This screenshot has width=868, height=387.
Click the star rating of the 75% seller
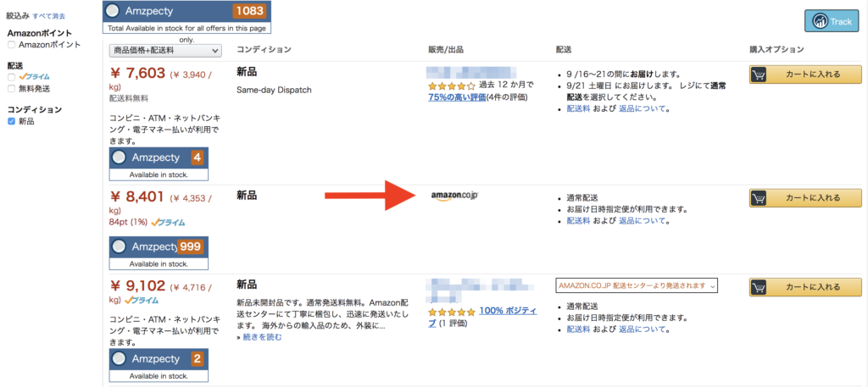(x=451, y=86)
